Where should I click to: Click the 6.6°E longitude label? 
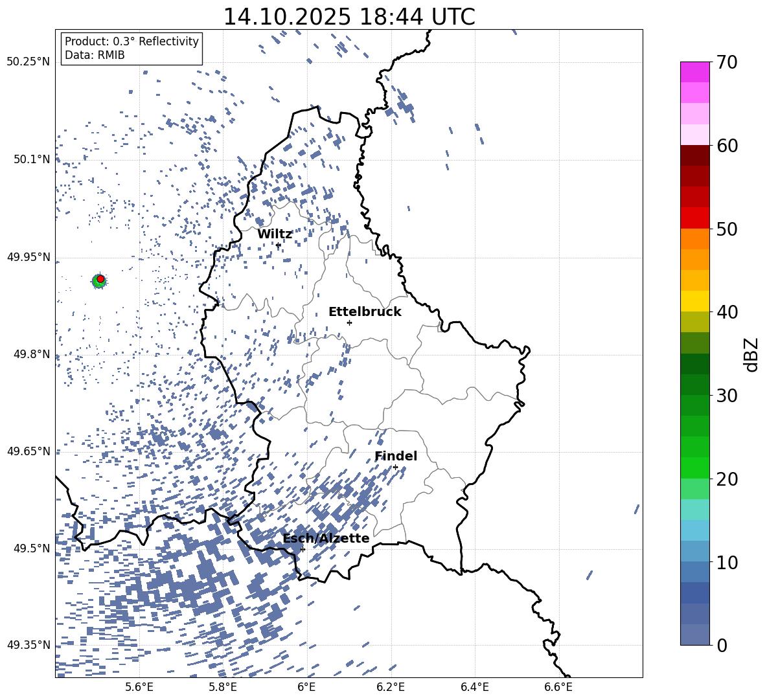click(x=558, y=687)
